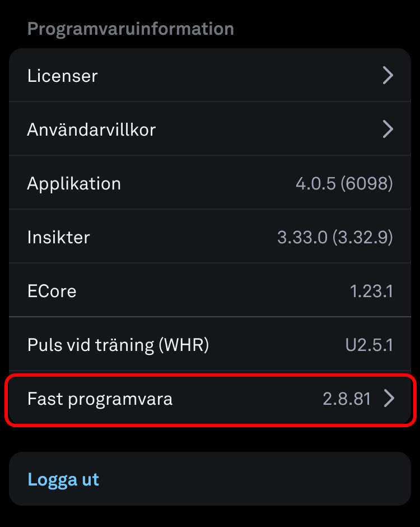This screenshot has height=527, width=420.
Task: Open the Licenser menu row
Action: coord(62,76)
